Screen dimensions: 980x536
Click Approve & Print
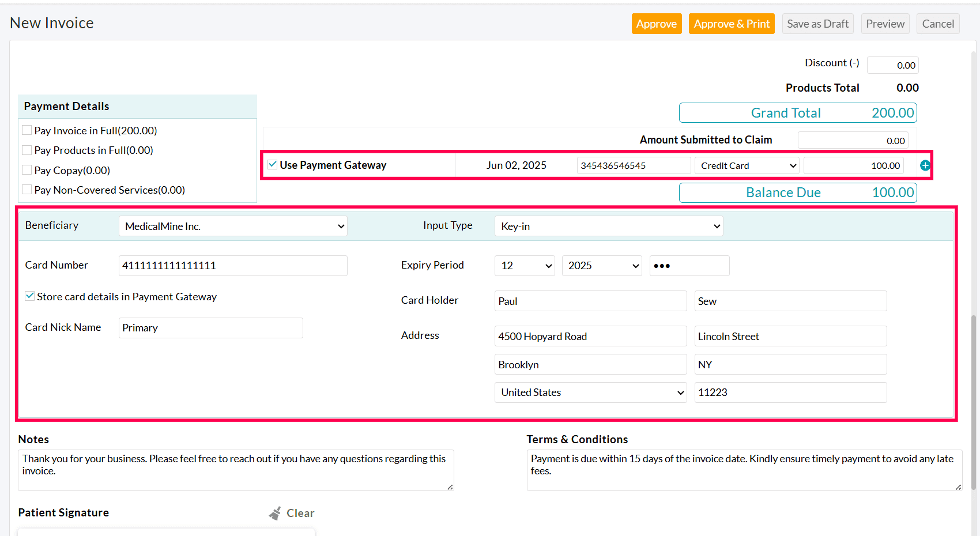(732, 24)
